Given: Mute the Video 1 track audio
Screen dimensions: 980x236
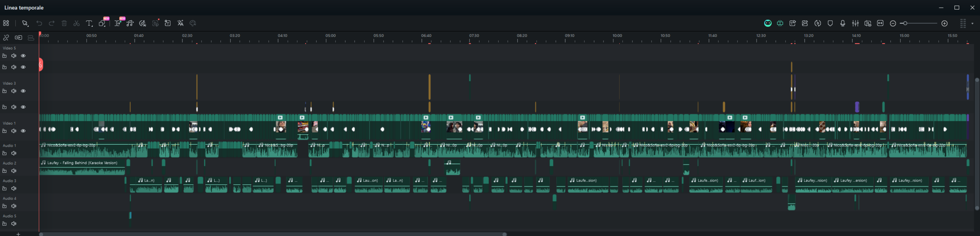Looking at the screenshot, I should (14, 131).
